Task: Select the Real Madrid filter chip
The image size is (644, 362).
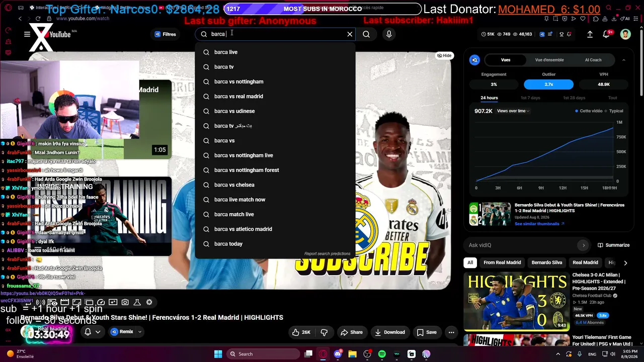Action: tap(585, 262)
